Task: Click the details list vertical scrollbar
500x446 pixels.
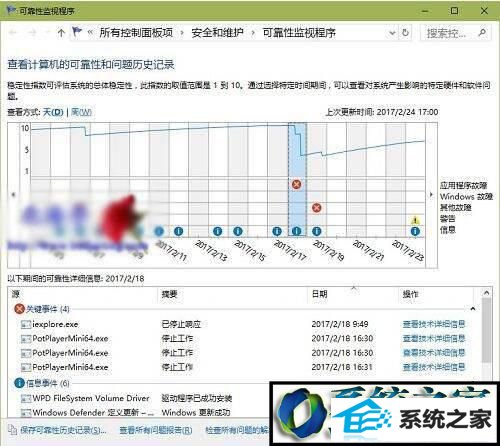Action: click(486, 330)
